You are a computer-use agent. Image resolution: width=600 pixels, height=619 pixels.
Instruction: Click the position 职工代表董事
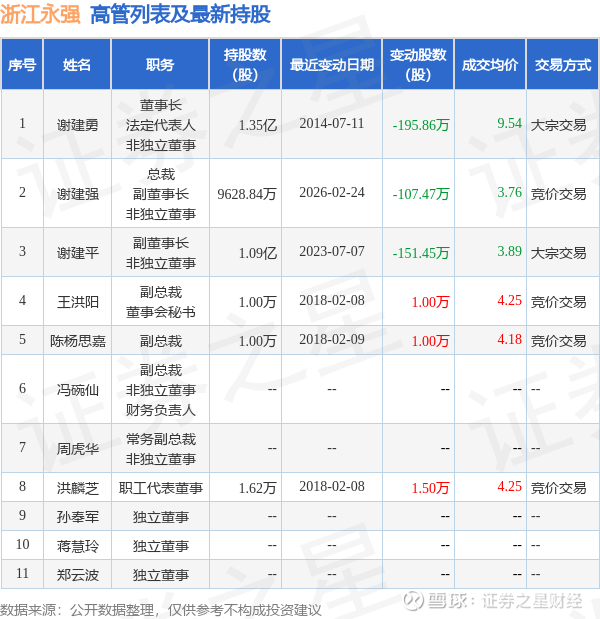(161, 488)
